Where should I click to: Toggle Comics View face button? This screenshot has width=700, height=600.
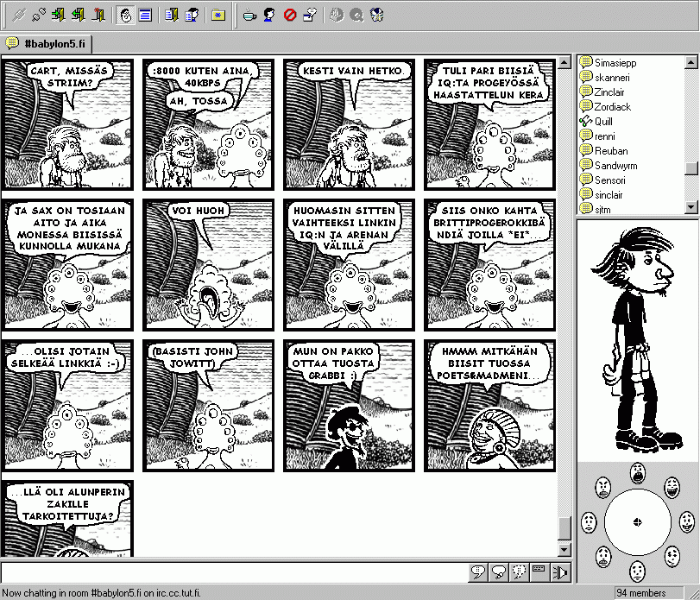click(125, 16)
